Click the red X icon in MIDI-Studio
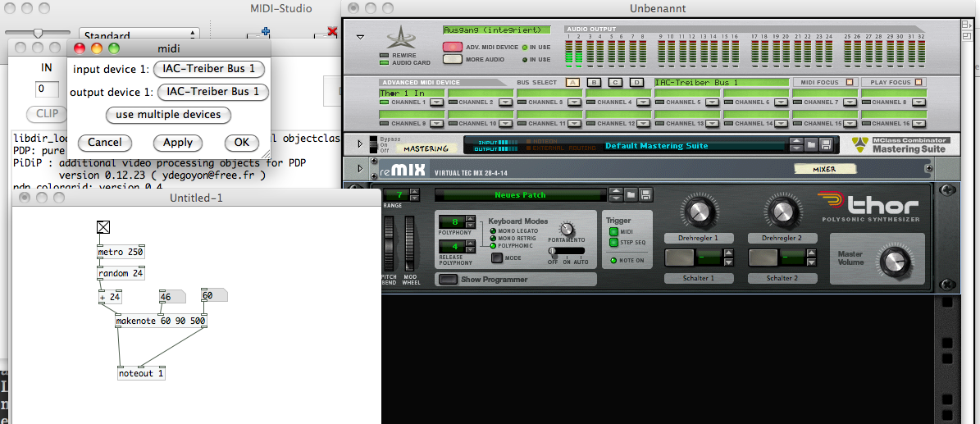 332,31
